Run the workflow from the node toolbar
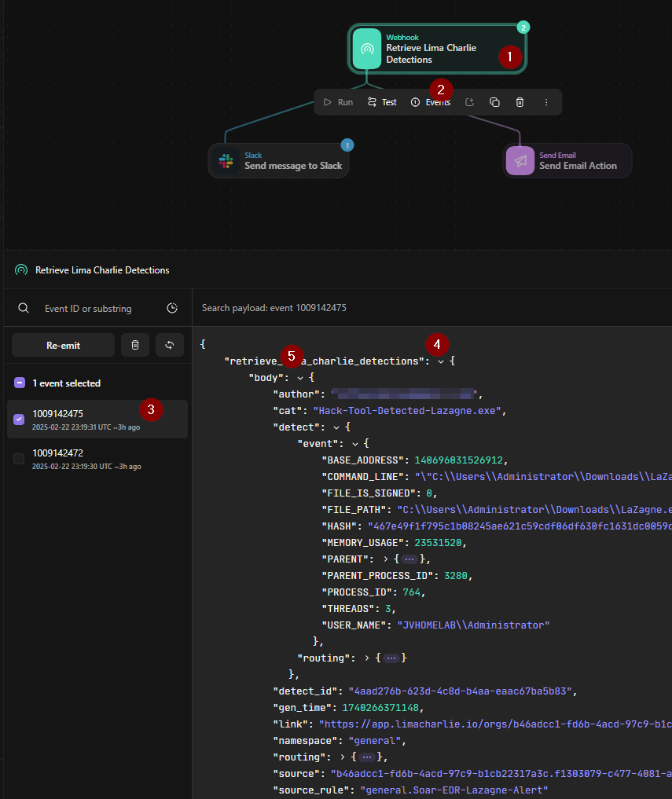672x799 pixels. 338,102
